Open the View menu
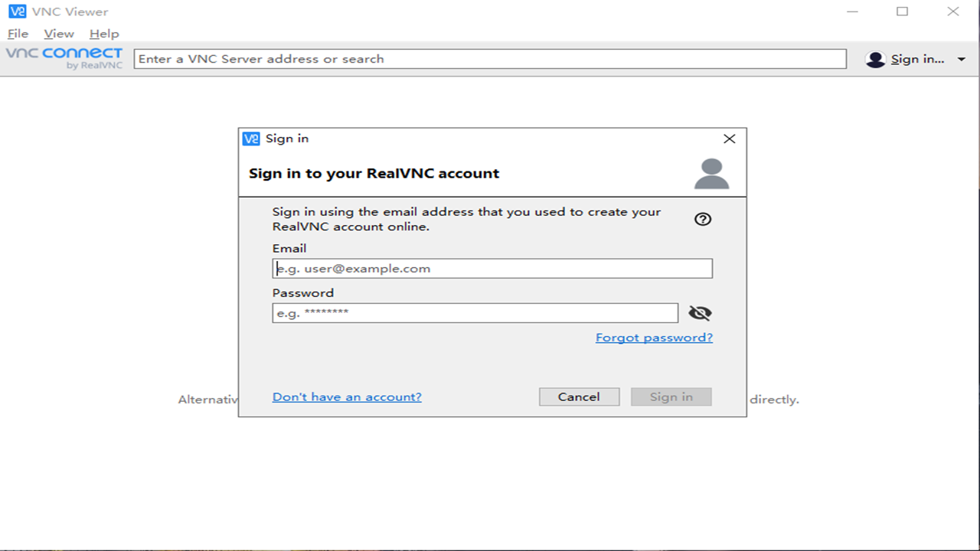 [x=59, y=34]
